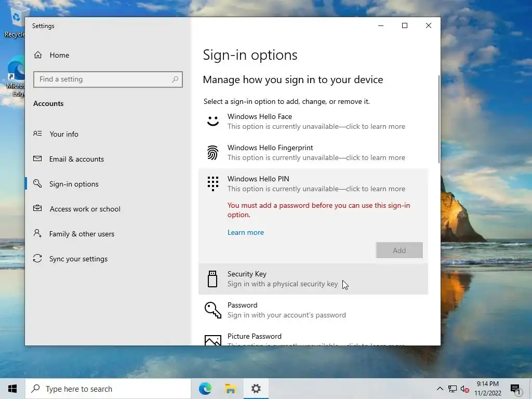532x399 pixels.
Task: Click the Security Key USB icon
Action: [x=212, y=279]
